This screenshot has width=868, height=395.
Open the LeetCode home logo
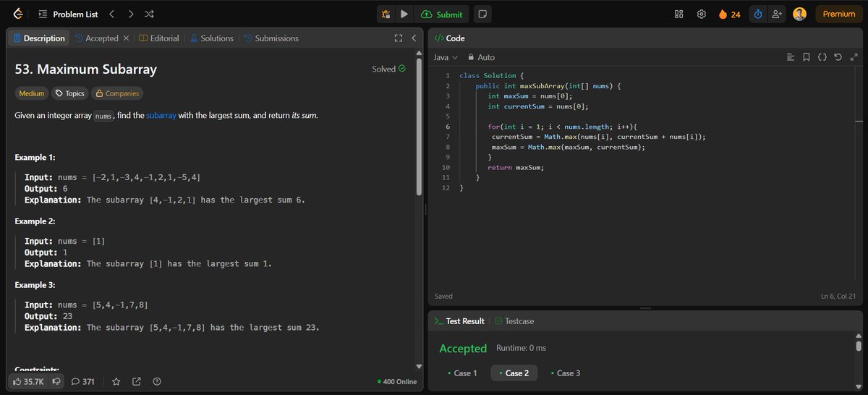(x=17, y=14)
